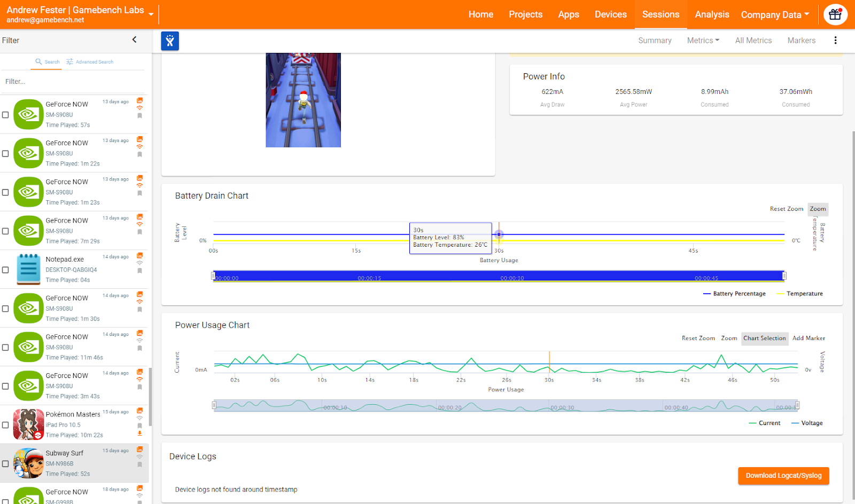Go to the Home tab
Image resolution: width=855 pixels, height=504 pixels.
click(481, 14)
